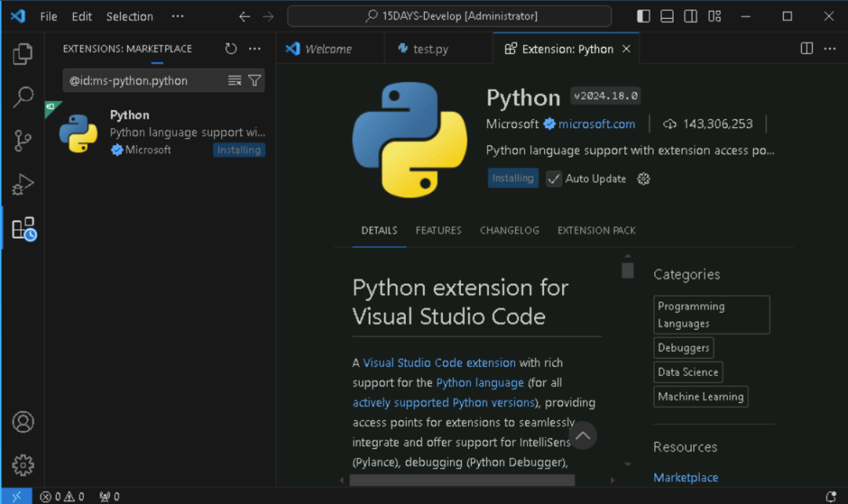Click the Installing button on the extension page
The height and width of the screenshot is (504, 848).
click(x=513, y=178)
